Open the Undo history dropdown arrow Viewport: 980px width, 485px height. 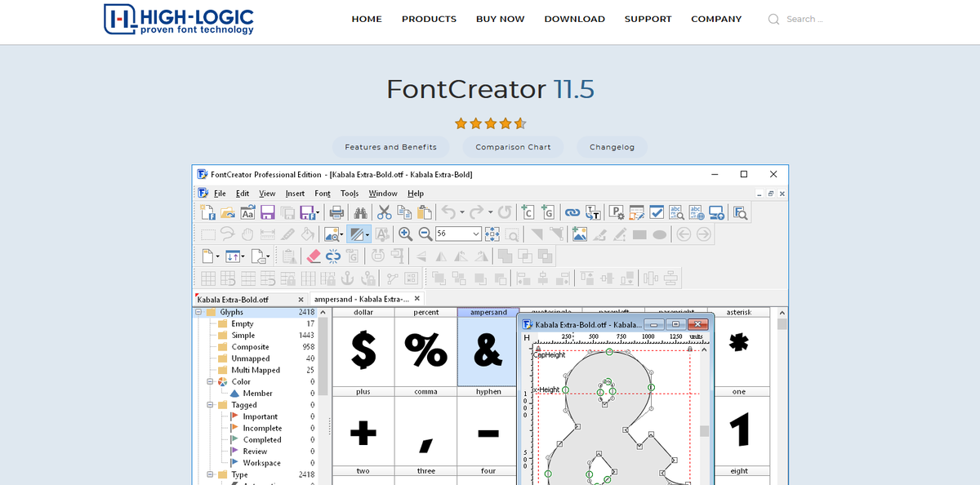tap(462, 212)
